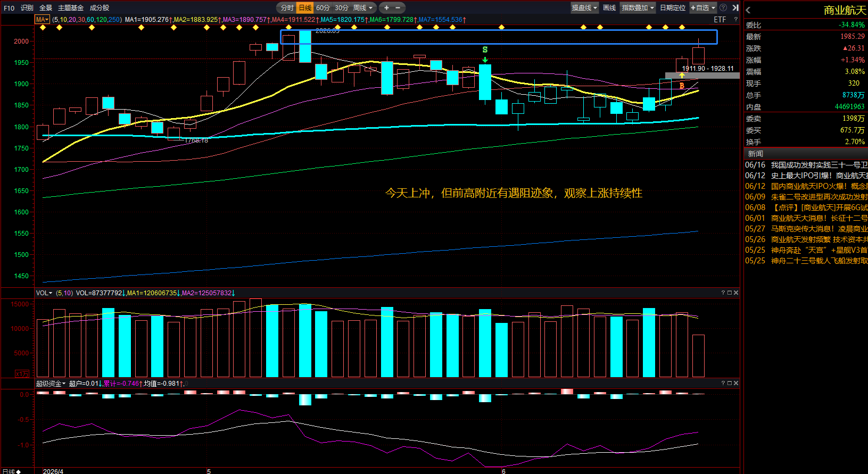Open the 06/16 news 我国成功发射实践三十一号
Viewport: 868px width, 474px height.
(x=806, y=165)
